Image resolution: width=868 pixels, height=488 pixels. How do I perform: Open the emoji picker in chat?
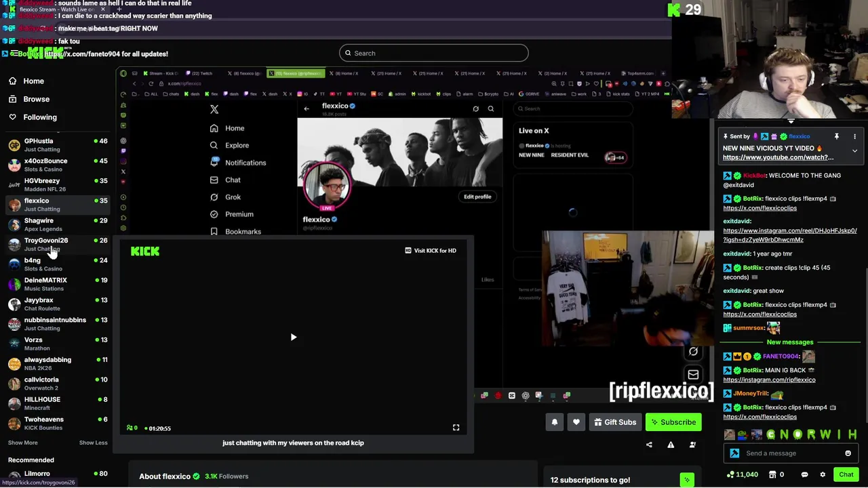(848, 453)
